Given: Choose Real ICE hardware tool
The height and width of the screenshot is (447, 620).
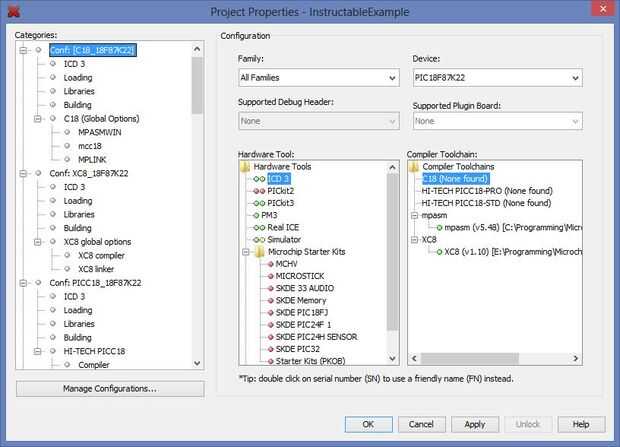Looking at the screenshot, I should click(x=283, y=227).
